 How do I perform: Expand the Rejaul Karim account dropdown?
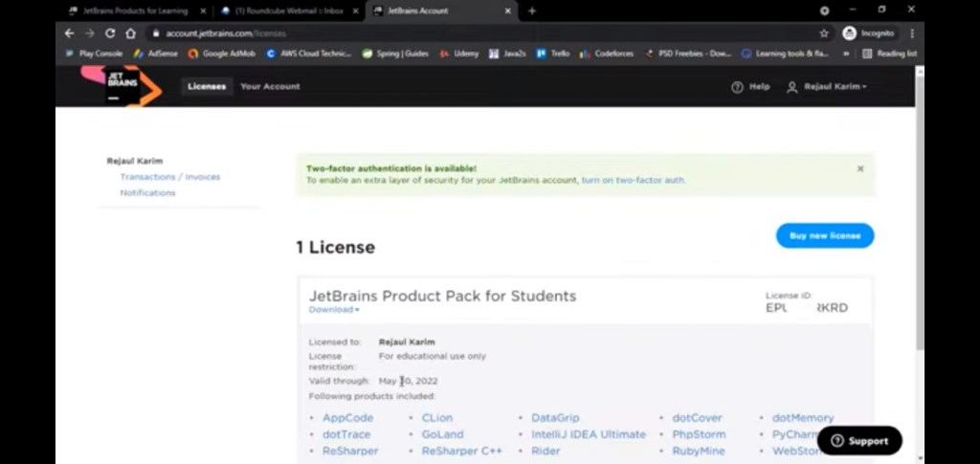pyautogui.click(x=827, y=87)
